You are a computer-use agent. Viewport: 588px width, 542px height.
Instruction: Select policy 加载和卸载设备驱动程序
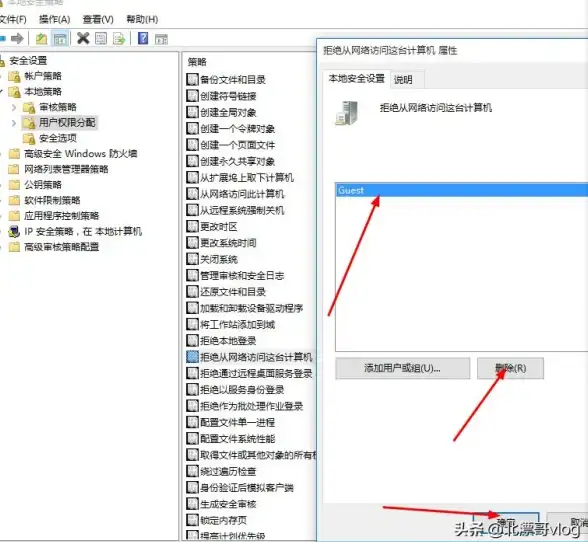click(252, 308)
